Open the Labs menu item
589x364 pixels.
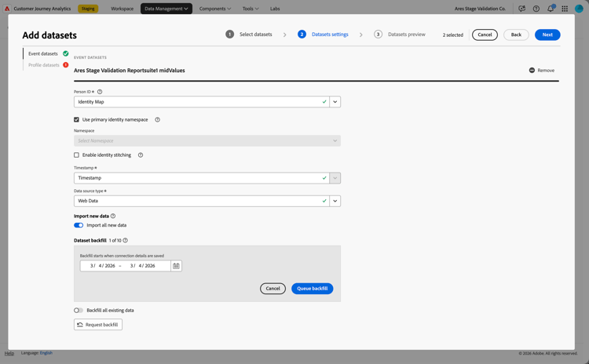275,9
